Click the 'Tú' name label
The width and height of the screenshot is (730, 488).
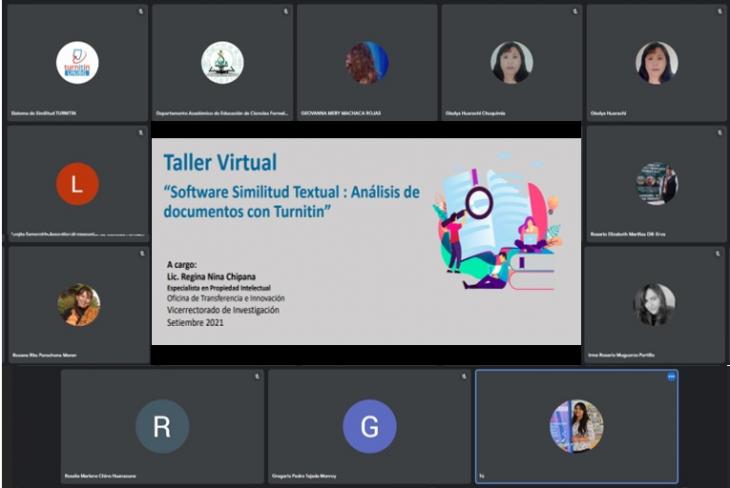click(482, 476)
